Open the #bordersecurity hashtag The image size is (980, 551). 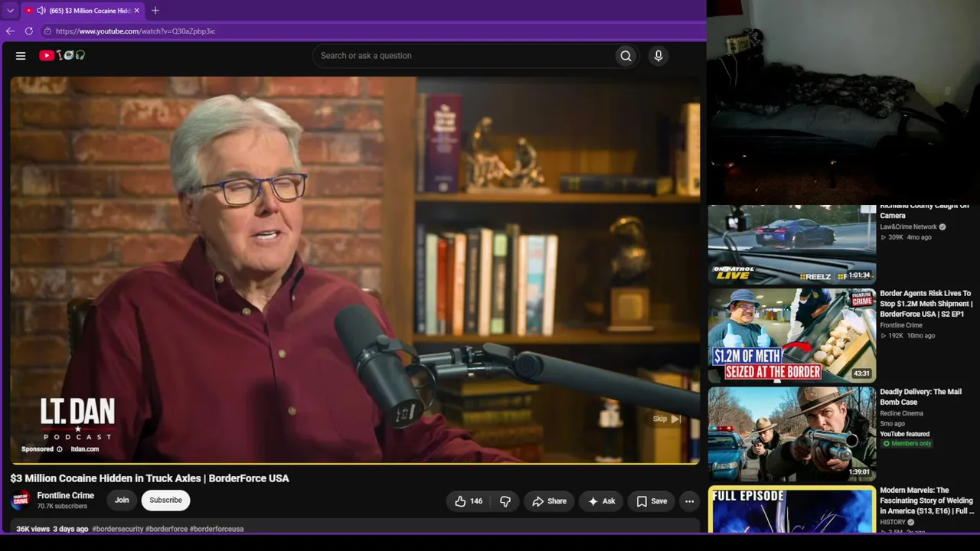(117, 529)
